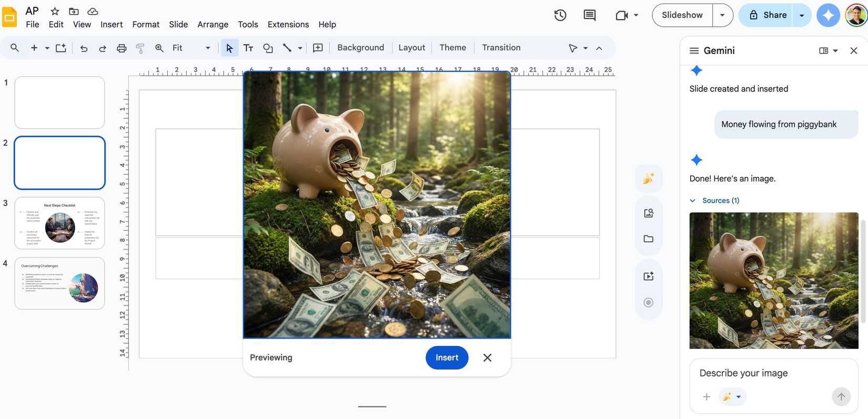Open the Format menu
This screenshot has height=419, width=868.
(146, 24)
